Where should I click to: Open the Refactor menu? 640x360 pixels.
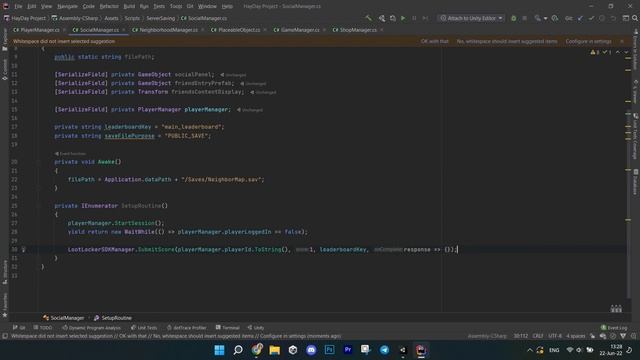tap(109, 6)
